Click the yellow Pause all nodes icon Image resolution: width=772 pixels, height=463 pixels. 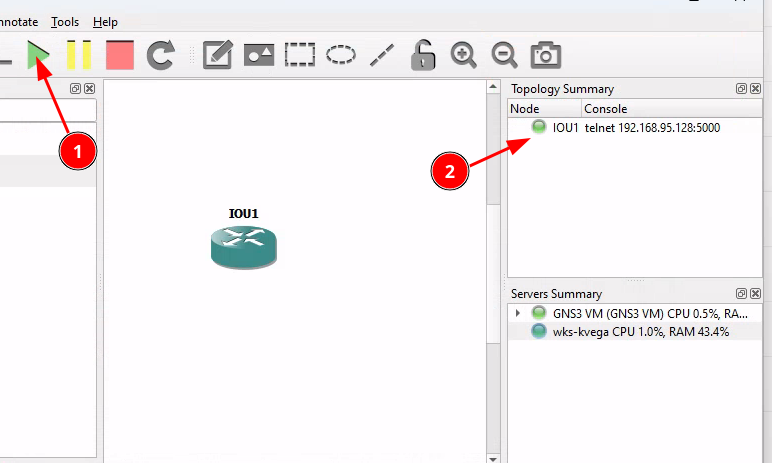coord(79,54)
